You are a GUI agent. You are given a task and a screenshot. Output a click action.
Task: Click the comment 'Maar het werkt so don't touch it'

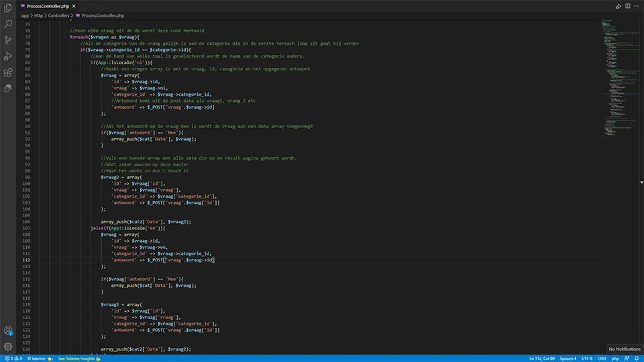(x=145, y=171)
